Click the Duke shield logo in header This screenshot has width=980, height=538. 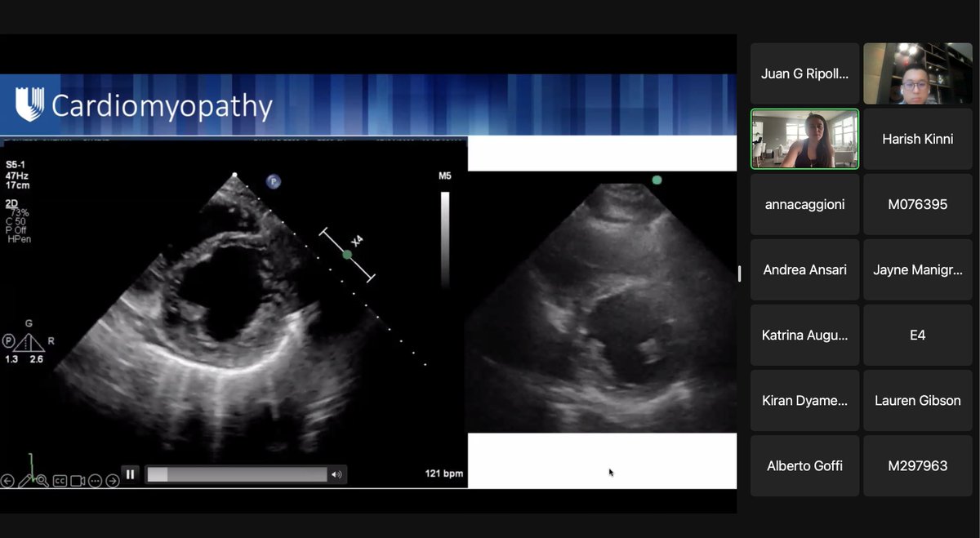[29, 104]
